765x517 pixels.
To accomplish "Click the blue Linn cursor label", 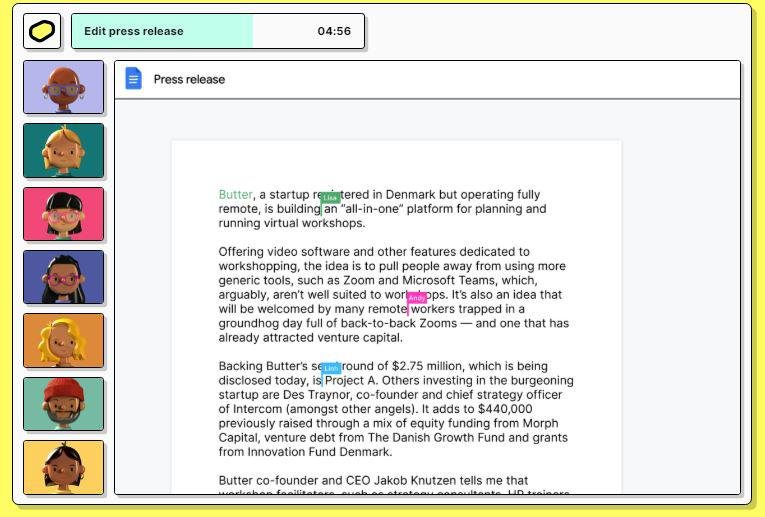I will (x=331, y=368).
